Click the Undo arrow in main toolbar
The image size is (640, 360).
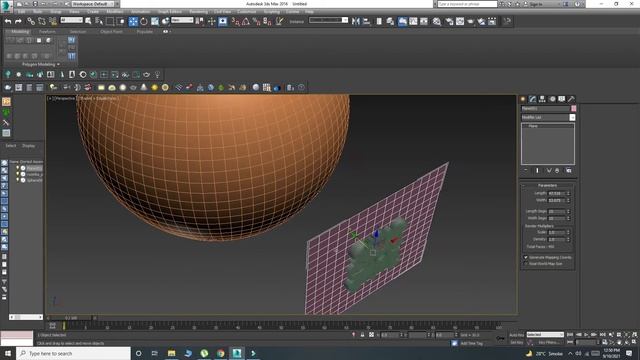pos(8,21)
